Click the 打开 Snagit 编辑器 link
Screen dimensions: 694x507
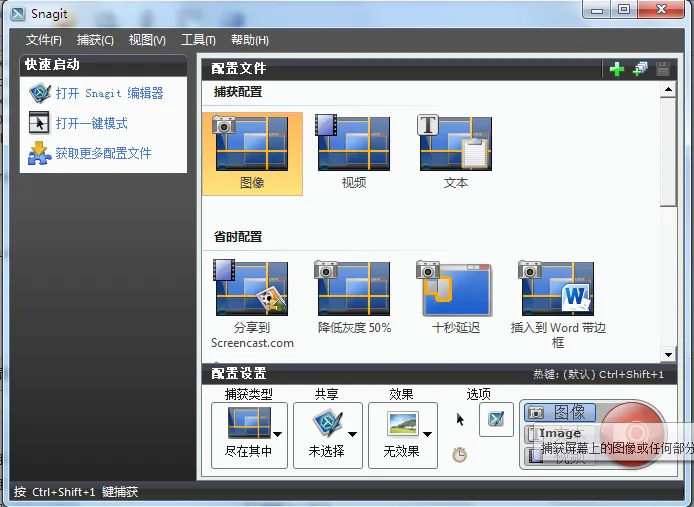coord(109,93)
